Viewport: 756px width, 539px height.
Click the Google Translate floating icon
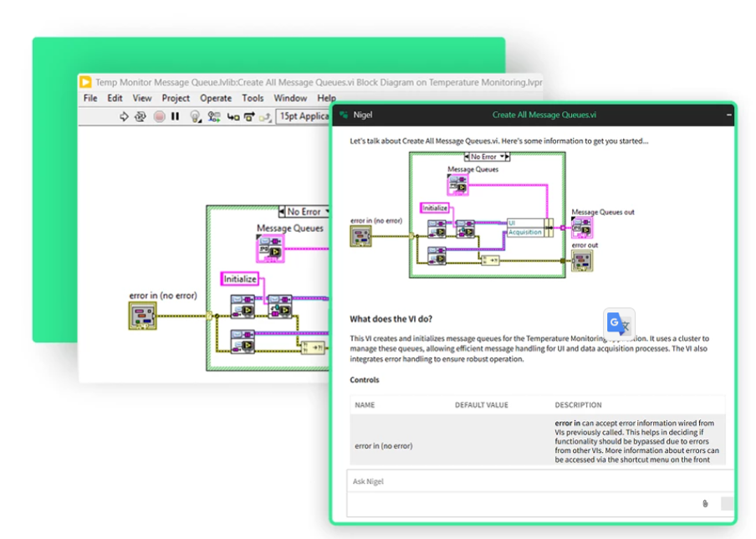point(619,323)
